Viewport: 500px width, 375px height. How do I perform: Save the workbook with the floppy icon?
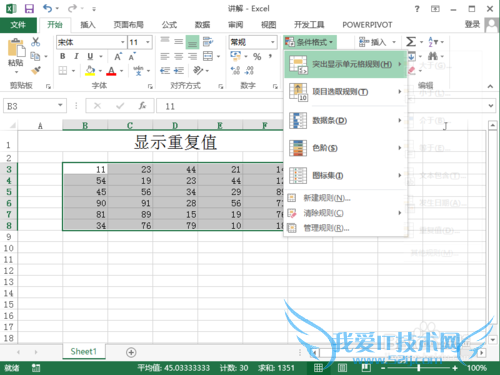(29, 8)
